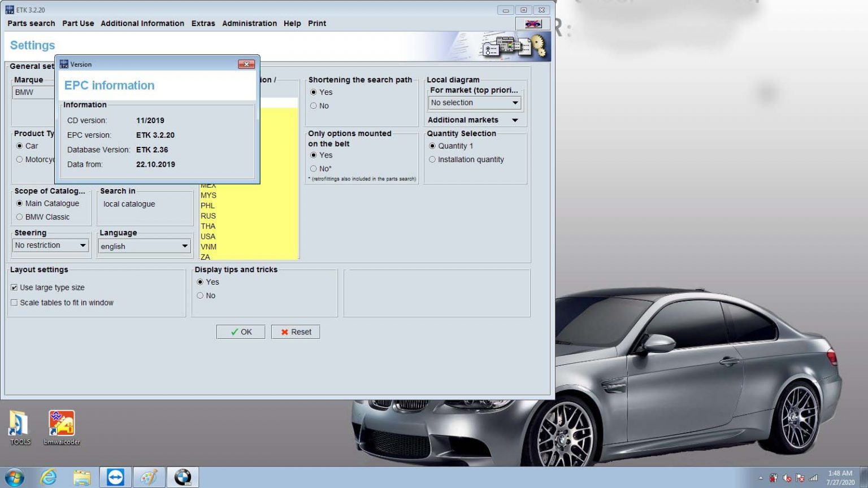Open Windows Explorer from the taskbar
The image size is (868, 488).
click(x=82, y=477)
